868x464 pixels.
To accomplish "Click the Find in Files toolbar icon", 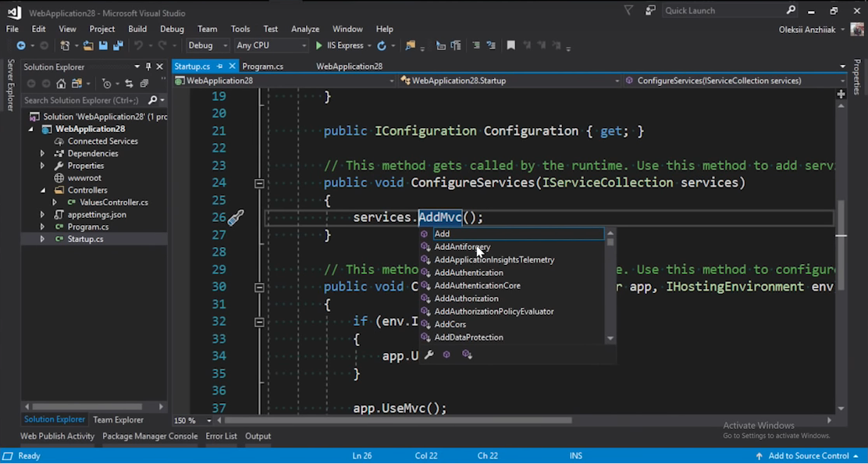I will click(x=411, y=45).
